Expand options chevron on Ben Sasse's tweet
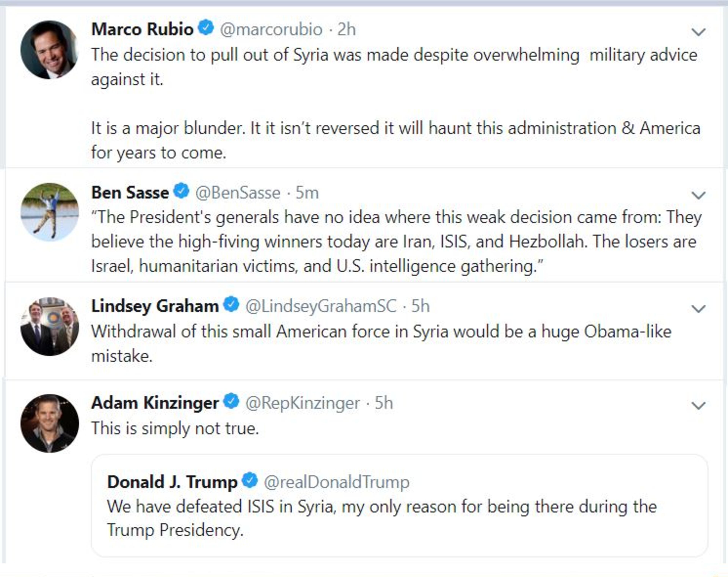728x577 pixels. click(x=698, y=195)
